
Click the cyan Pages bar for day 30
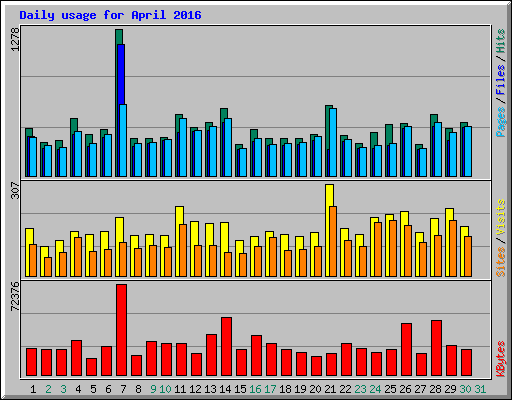click(468, 151)
